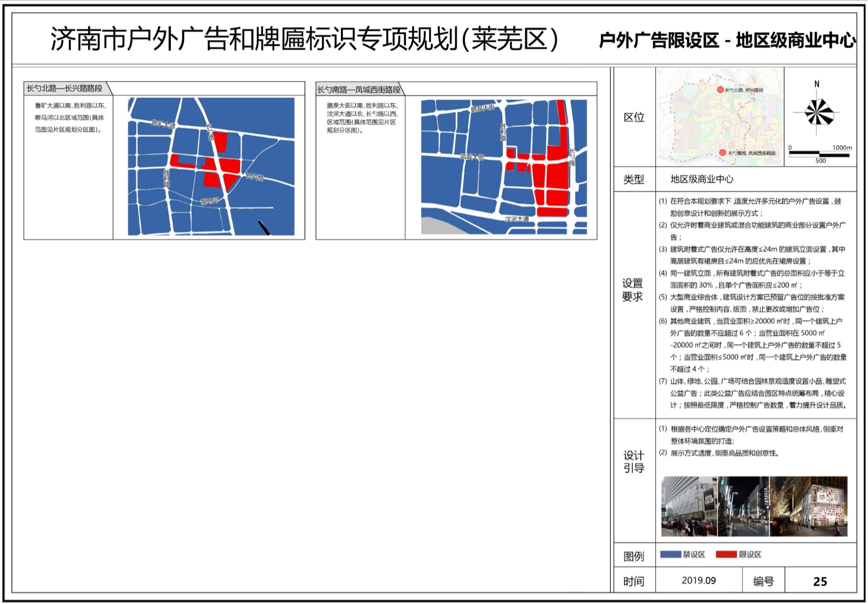This screenshot has width=868, height=604.
Task: Click the north arrow compass symbol
Action: tap(818, 112)
